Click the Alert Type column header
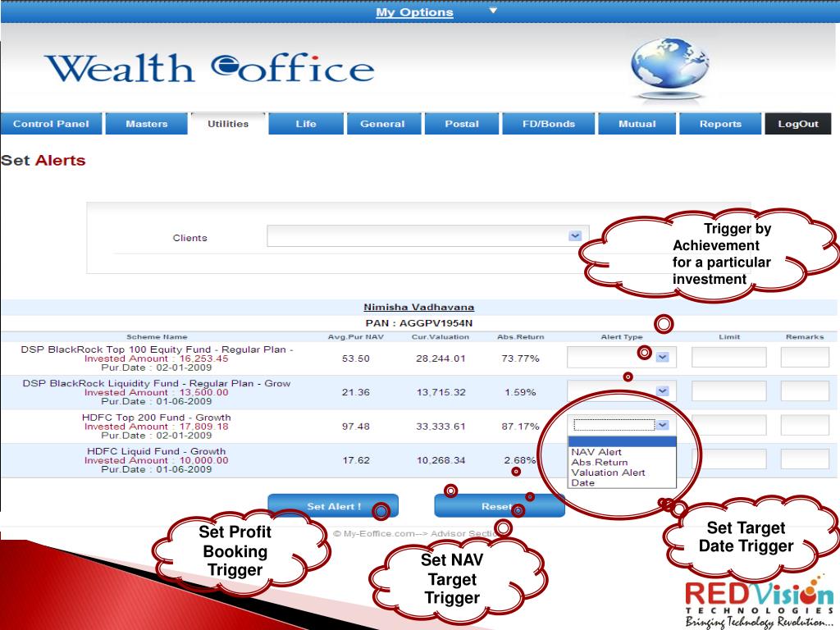840x630 pixels. click(622, 337)
